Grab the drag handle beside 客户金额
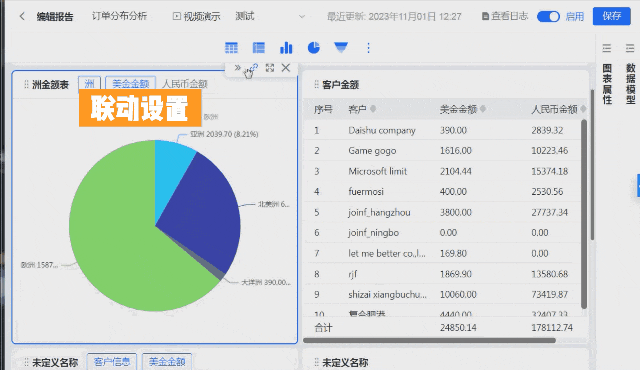This screenshot has height=370, width=640. tap(316, 84)
